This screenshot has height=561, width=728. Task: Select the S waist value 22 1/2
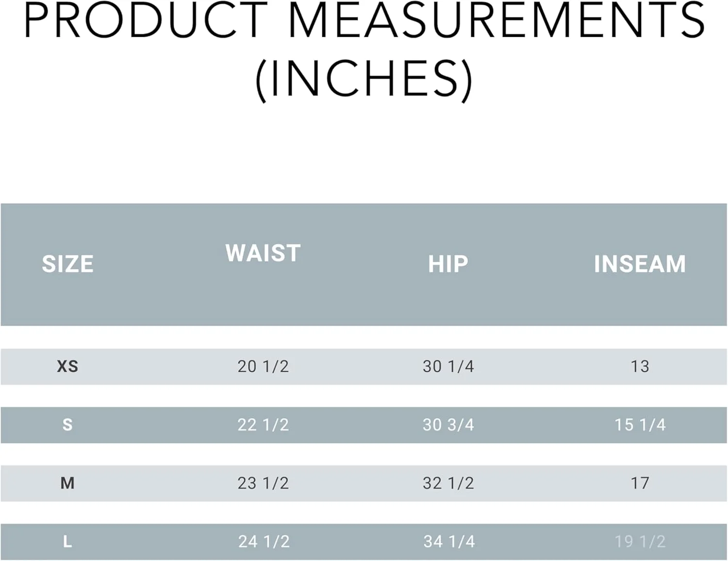(x=263, y=425)
